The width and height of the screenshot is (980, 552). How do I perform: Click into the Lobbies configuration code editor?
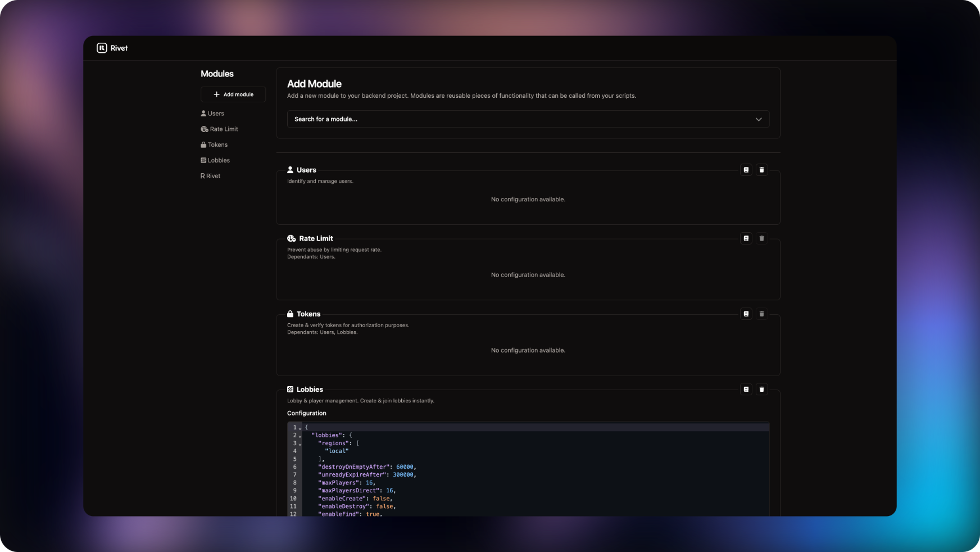pos(534,475)
